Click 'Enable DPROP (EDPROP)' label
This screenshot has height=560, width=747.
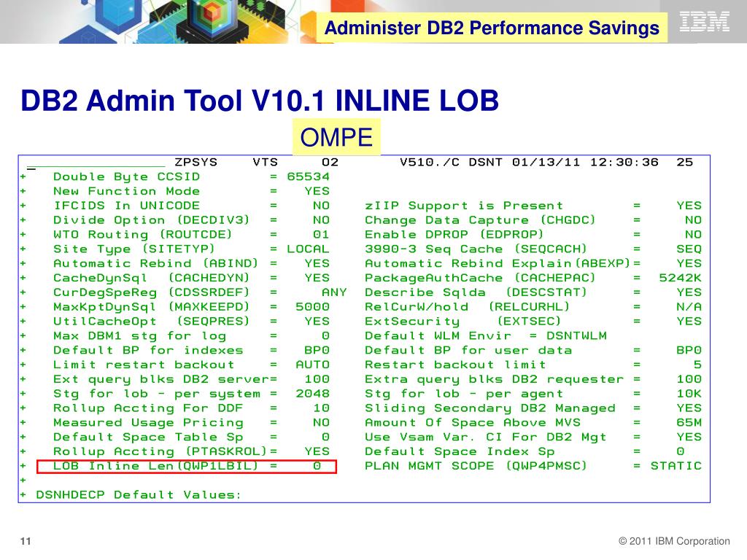click(454, 234)
